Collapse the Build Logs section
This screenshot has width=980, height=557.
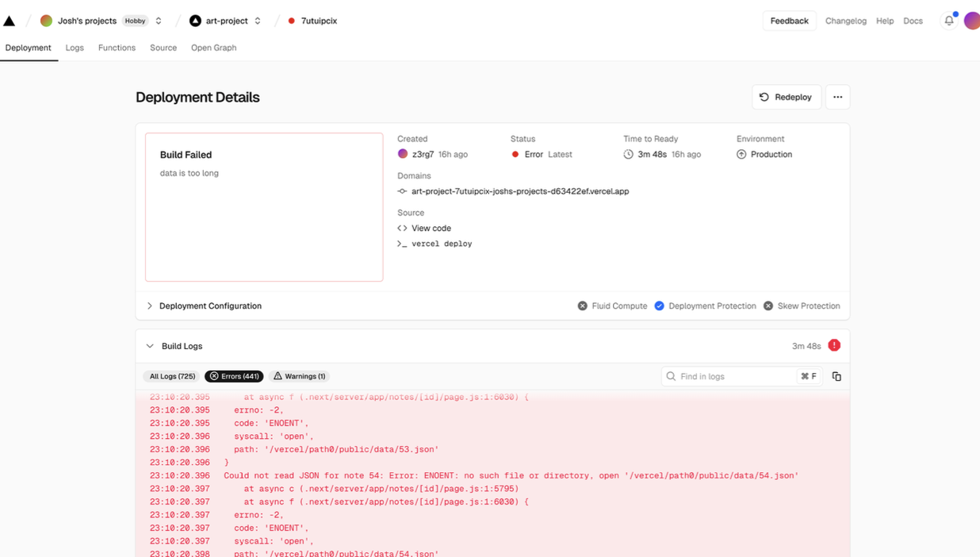pos(150,346)
